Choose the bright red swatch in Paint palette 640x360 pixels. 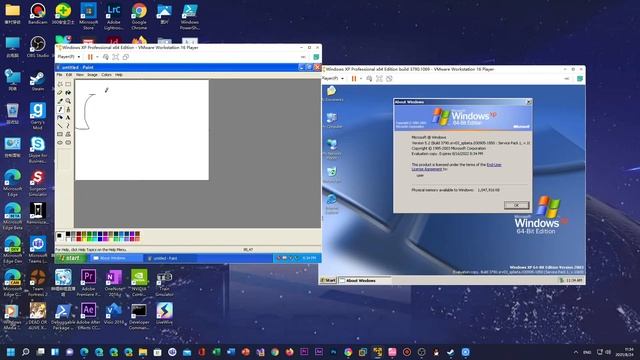(79, 239)
